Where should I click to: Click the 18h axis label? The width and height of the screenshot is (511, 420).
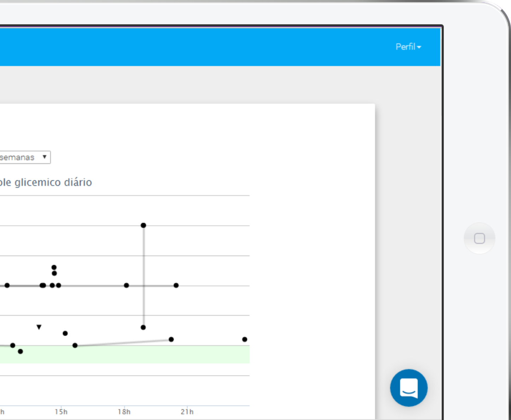124,412
